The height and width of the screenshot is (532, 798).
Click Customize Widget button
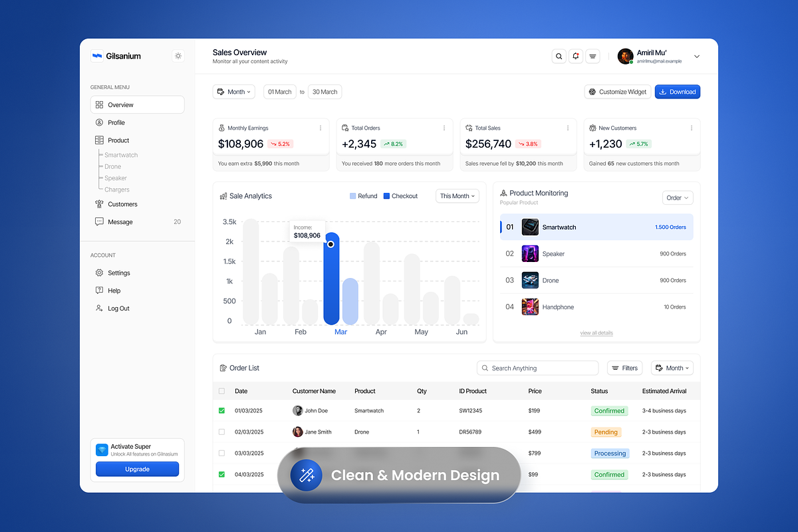(618, 92)
